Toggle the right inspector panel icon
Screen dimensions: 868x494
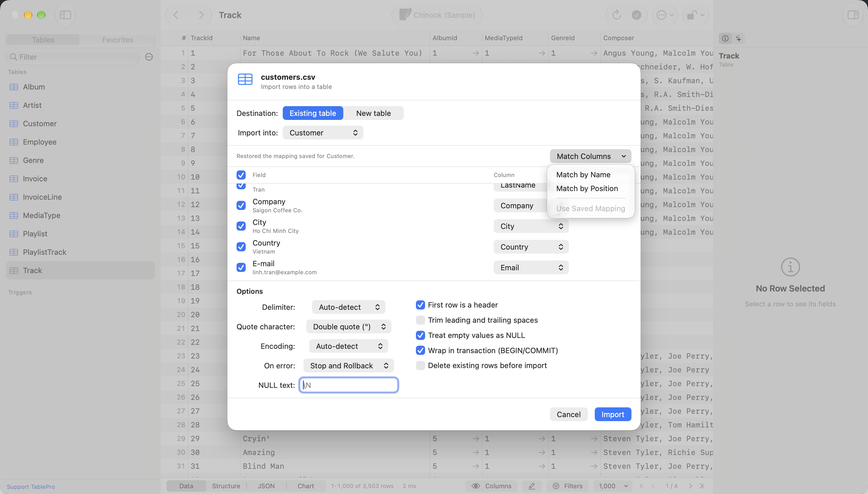853,15
